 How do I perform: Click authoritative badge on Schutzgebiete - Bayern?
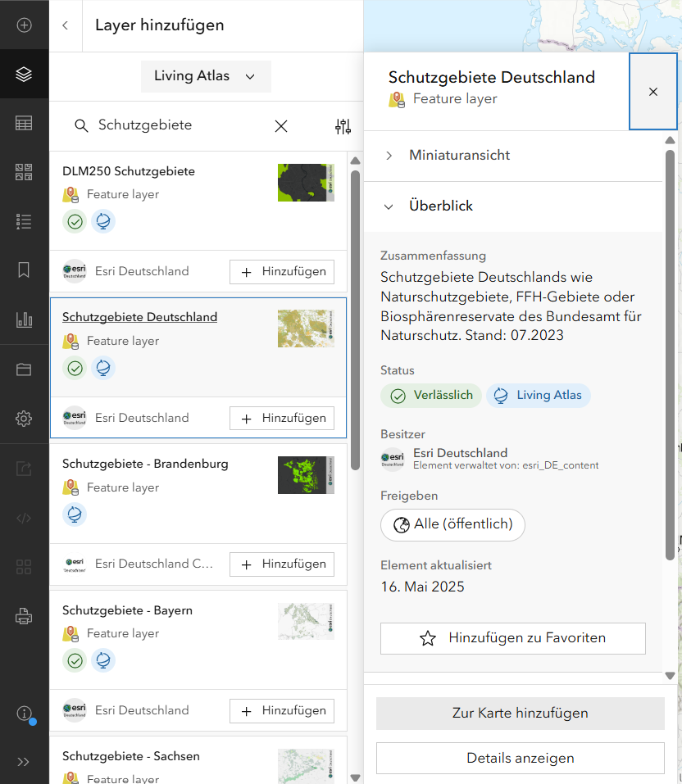[75, 660]
